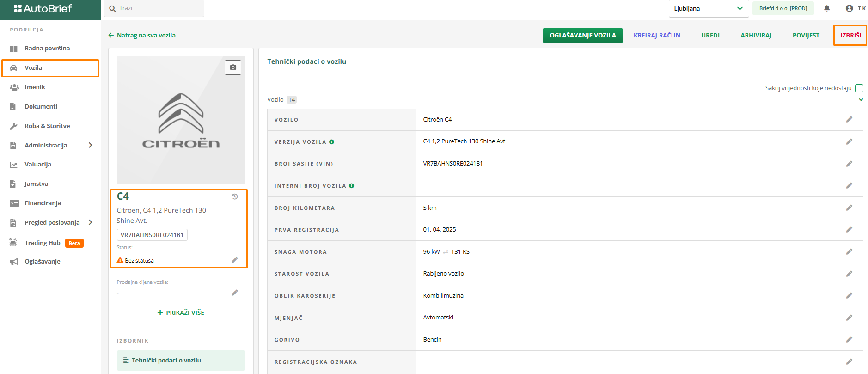868x374 pixels.
Task: Click the Citroën vehicle image thumbnail
Action: [181, 120]
